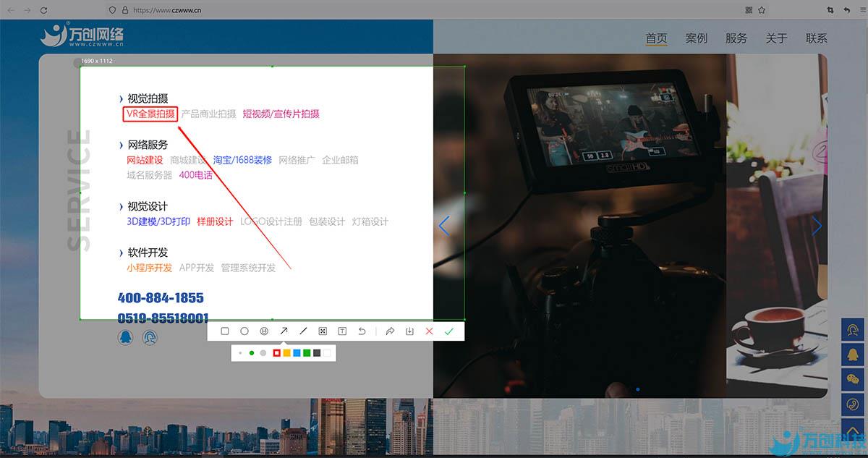868x458 pixels.
Task: Choose the yellow color swatch
Action: [286, 353]
